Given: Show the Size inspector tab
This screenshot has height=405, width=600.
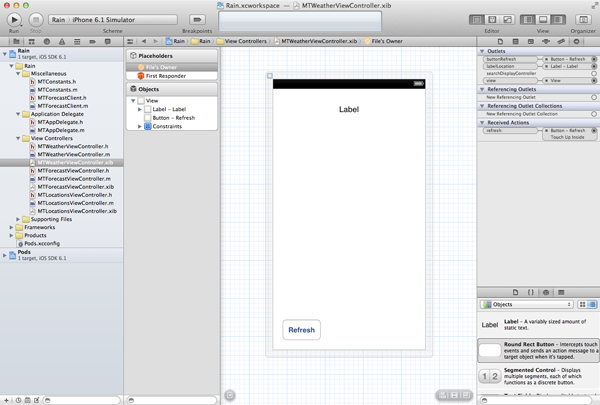Looking at the screenshot, I should coord(561,41).
